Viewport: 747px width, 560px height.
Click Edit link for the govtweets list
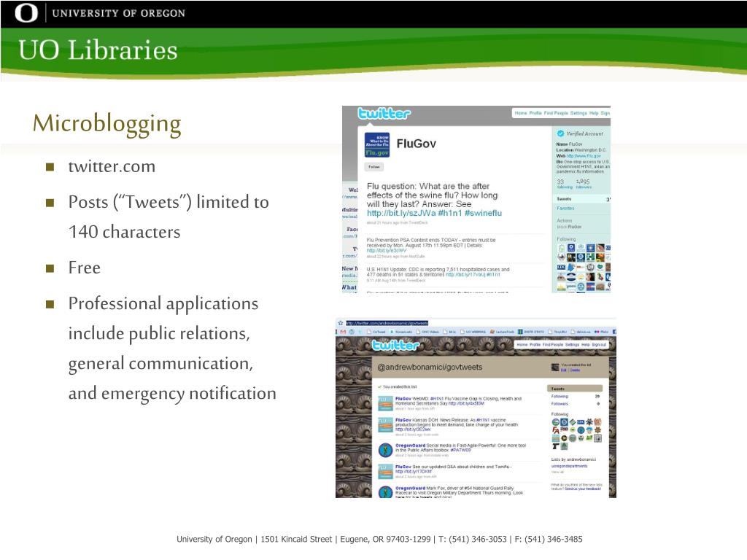point(563,370)
